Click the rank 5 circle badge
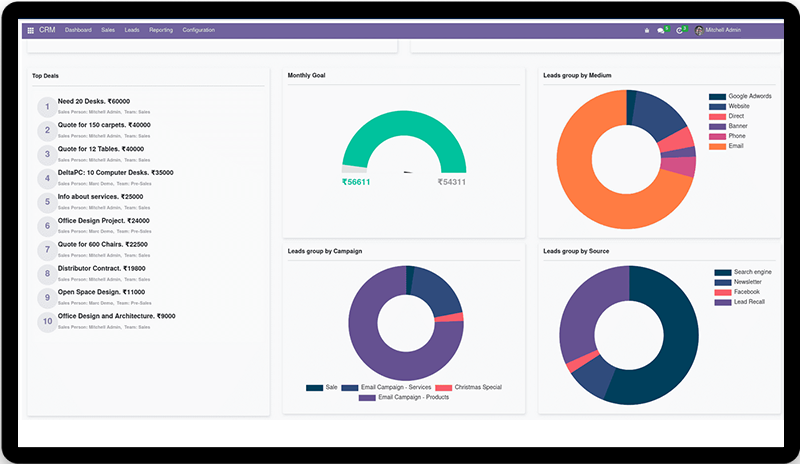This screenshot has height=464, width=800. tap(46, 202)
